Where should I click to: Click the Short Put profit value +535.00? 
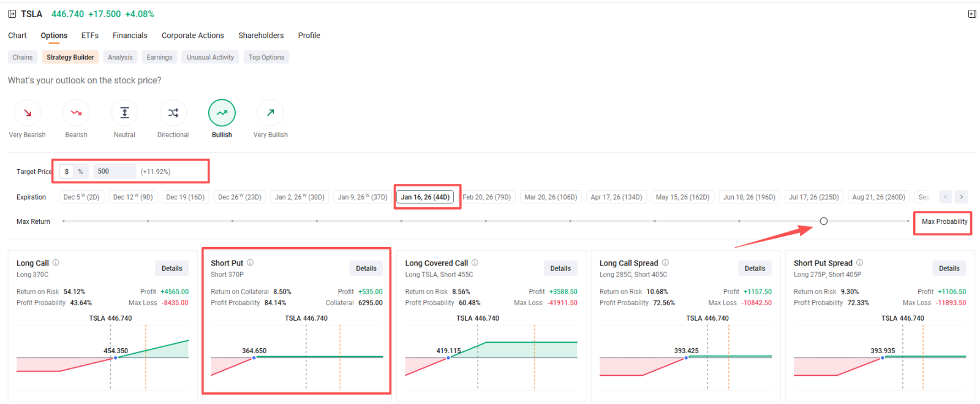371,292
